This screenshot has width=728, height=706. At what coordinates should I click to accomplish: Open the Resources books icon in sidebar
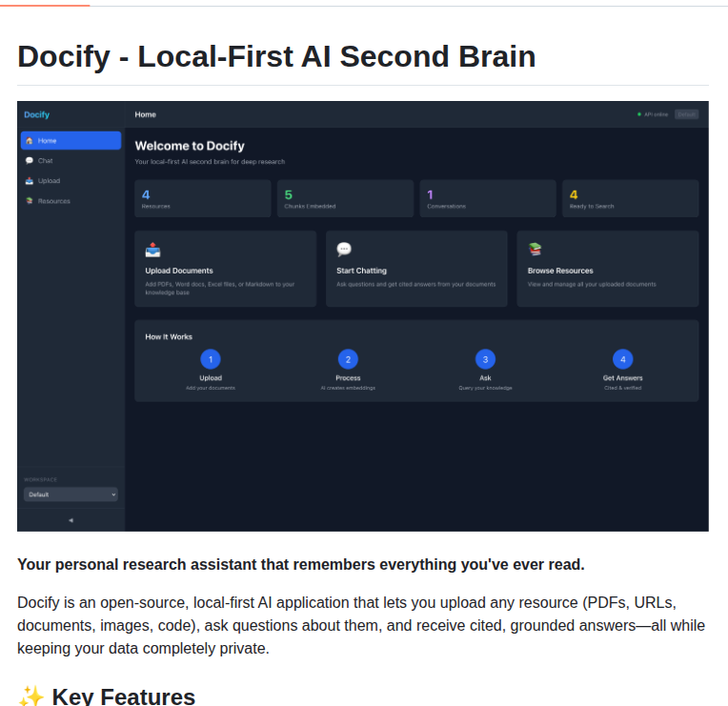30,200
